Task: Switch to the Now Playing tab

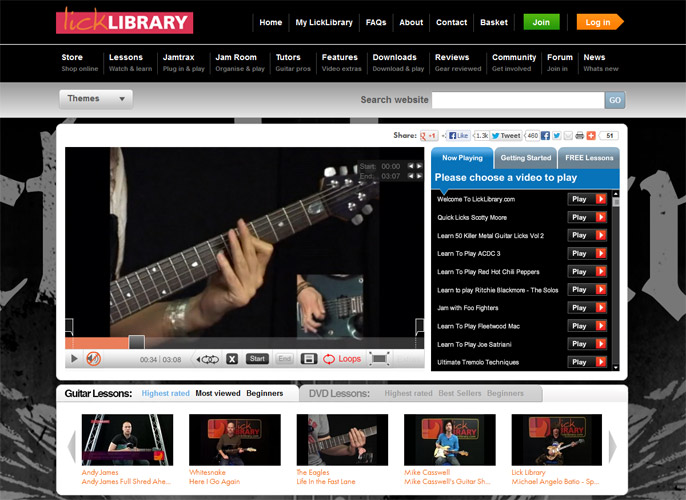Action: (x=462, y=158)
